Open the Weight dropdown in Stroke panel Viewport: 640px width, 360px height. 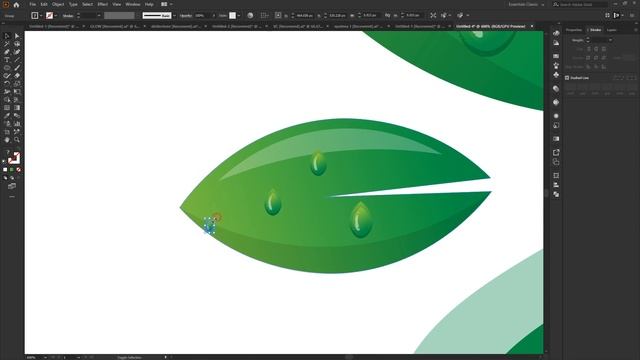610,40
